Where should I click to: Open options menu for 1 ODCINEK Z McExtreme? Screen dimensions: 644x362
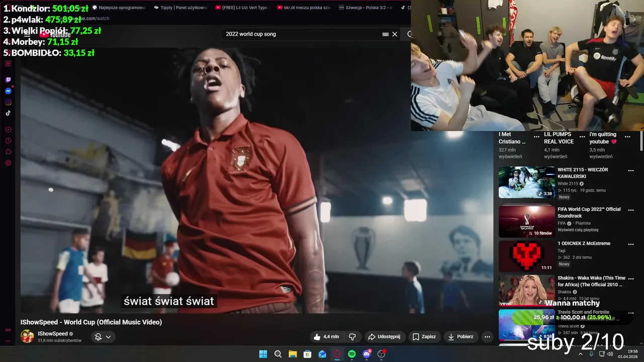click(631, 244)
